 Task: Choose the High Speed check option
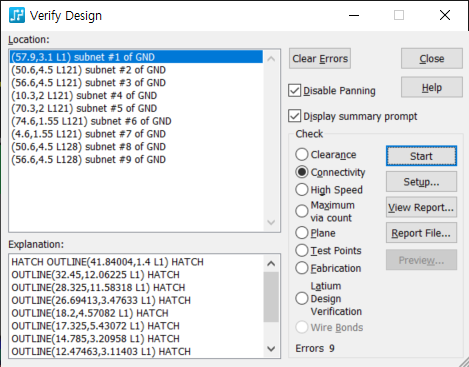[302, 190]
